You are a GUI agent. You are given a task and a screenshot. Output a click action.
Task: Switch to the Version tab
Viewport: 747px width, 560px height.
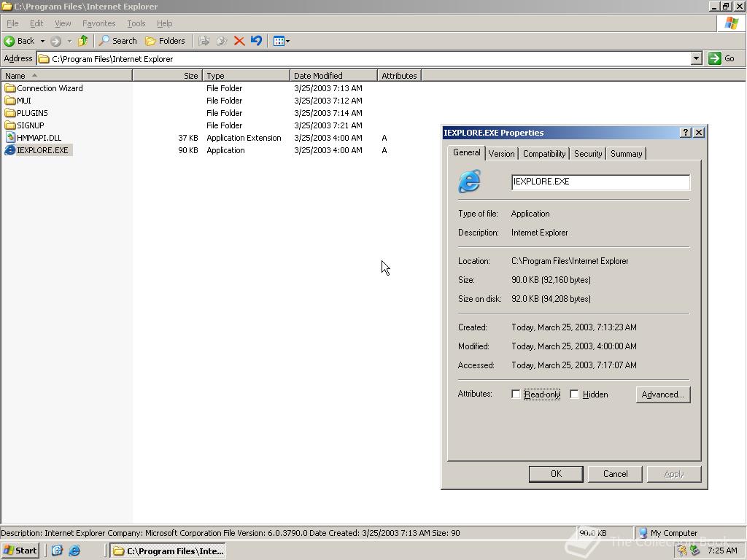click(x=502, y=154)
